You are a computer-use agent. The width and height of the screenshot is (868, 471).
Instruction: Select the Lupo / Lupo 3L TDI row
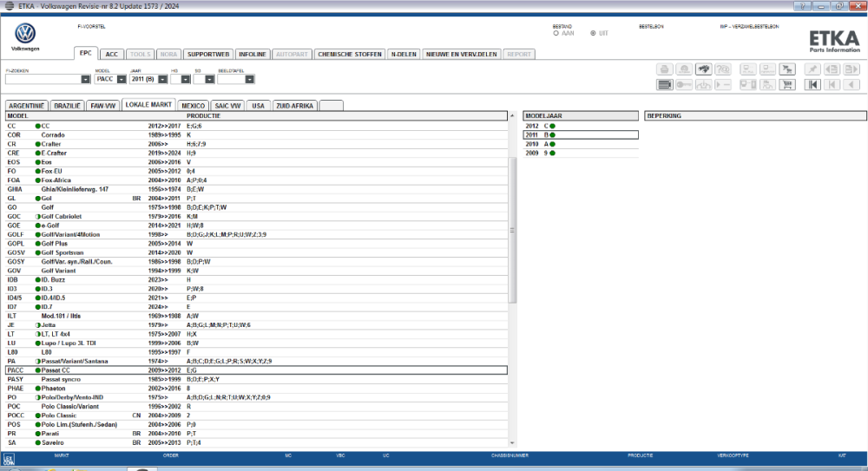(256, 343)
